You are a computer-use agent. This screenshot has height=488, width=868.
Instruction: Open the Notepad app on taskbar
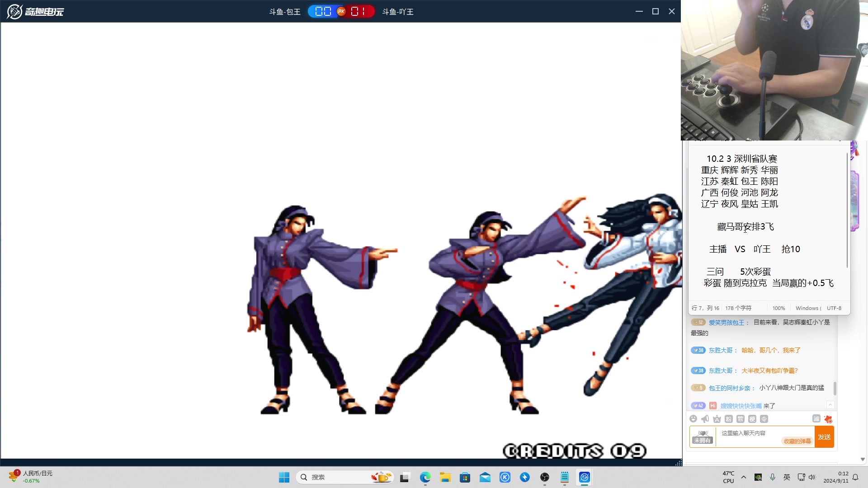pyautogui.click(x=565, y=477)
